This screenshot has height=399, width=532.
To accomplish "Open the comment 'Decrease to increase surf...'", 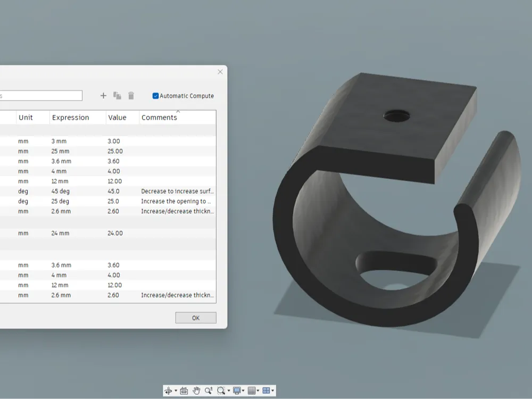I will (x=178, y=192).
